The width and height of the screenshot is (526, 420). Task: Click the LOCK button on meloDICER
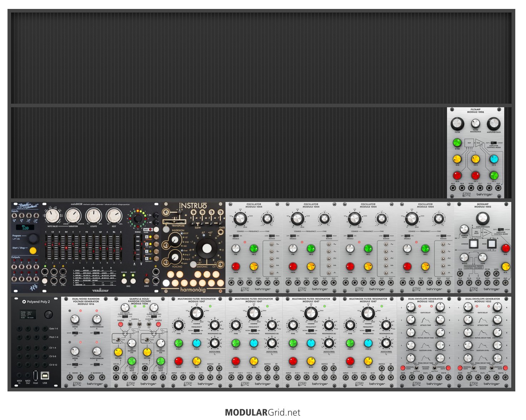pyautogui.click(x=147, y=280)
